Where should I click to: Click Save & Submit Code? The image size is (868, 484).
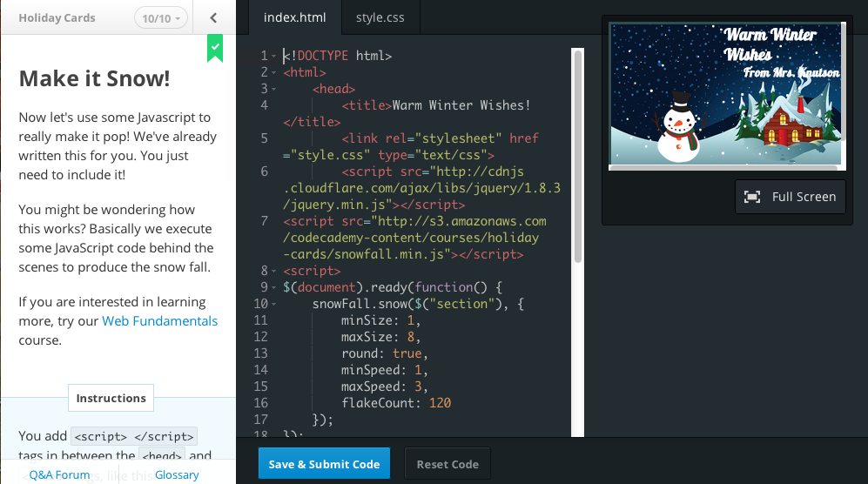(324, 464)
